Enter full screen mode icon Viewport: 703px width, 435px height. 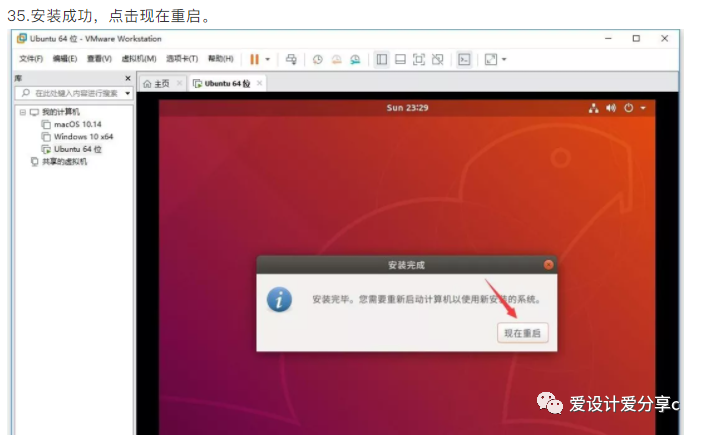(x=419, y=59)
